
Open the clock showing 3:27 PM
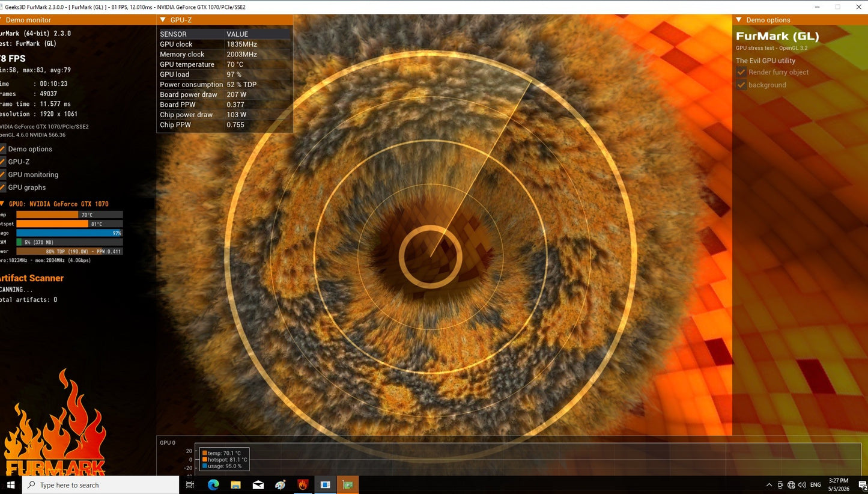(839, 481)
